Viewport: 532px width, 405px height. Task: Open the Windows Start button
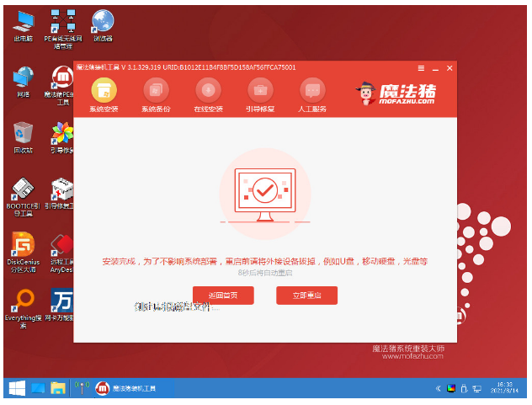pyautogui.click(x=17, y=388)
